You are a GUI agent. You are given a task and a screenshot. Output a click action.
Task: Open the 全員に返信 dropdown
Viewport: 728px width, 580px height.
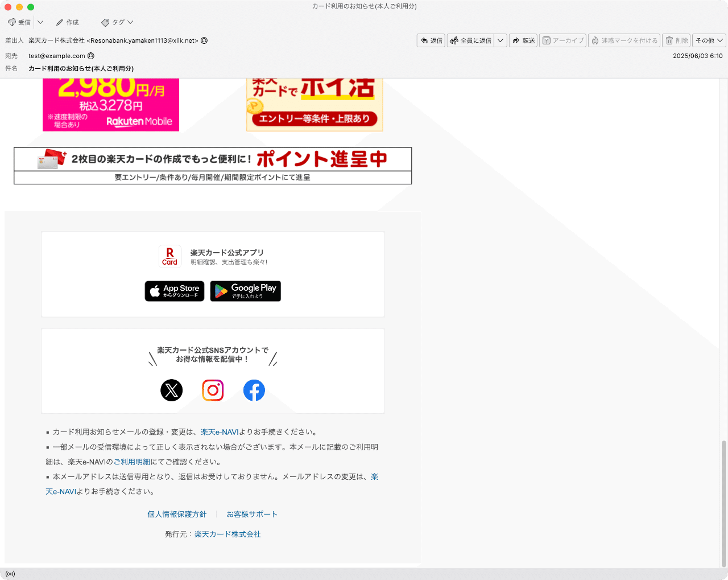[500, 40]
